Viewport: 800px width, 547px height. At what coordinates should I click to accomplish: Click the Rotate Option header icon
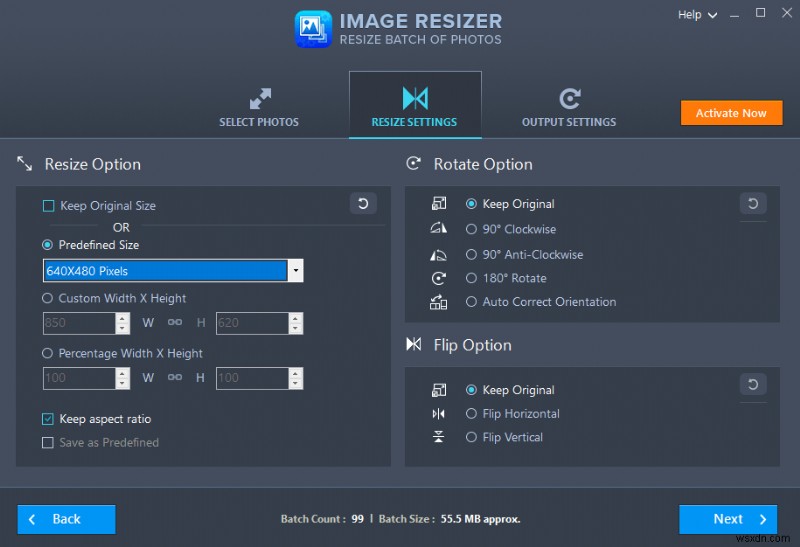click(413, 163)
